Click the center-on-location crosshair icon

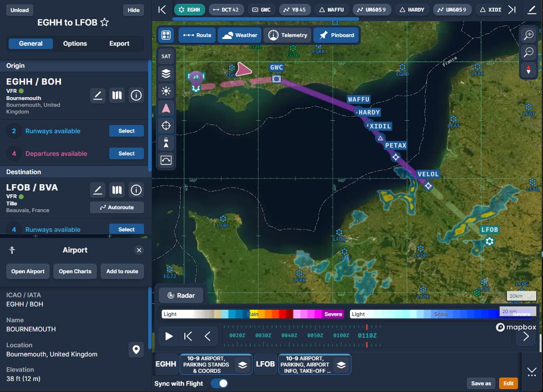tap(166, 126)
